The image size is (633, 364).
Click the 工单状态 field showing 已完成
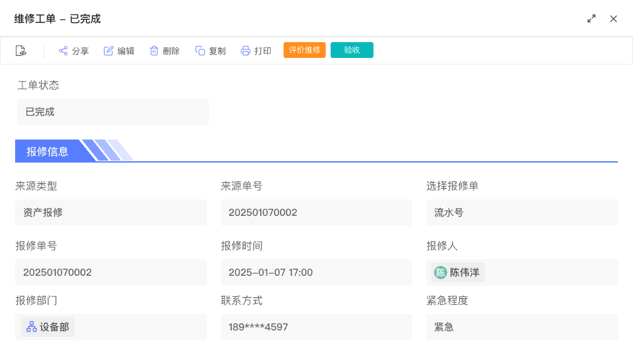click(x=113, y=112)
